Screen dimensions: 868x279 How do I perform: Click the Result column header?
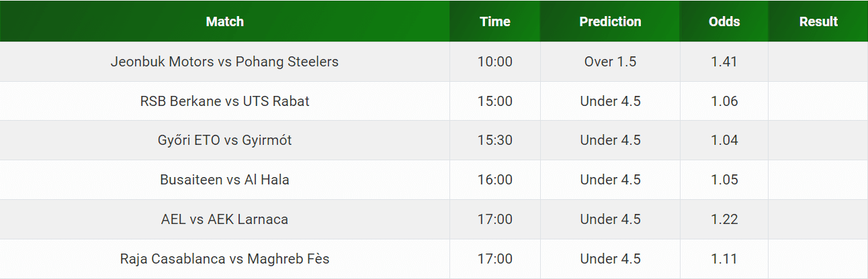click(x=818, y=21)
